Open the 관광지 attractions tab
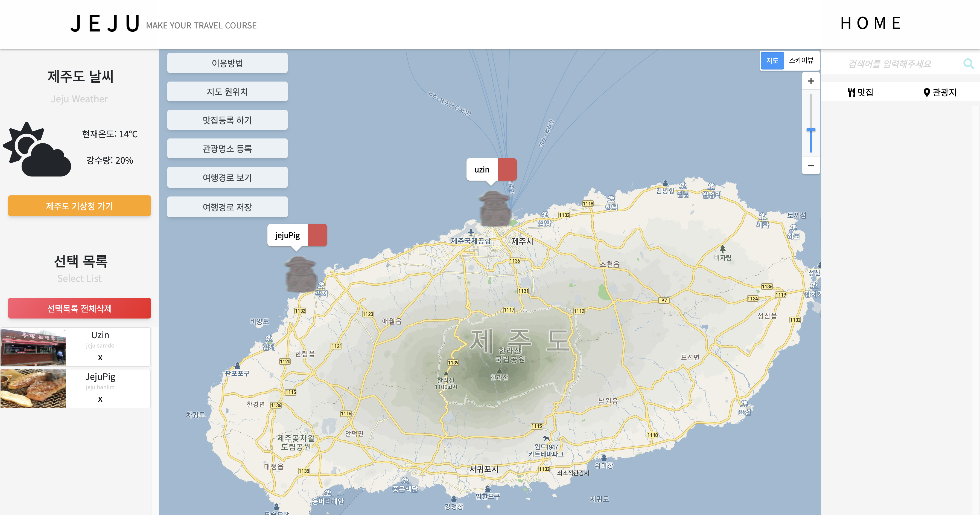Viewport: 980px width, 515px height. [940, 92]
